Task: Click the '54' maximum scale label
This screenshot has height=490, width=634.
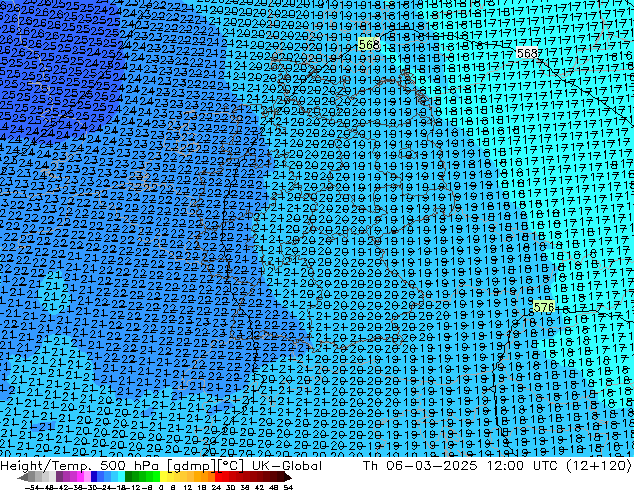Action: click(288, 487)
